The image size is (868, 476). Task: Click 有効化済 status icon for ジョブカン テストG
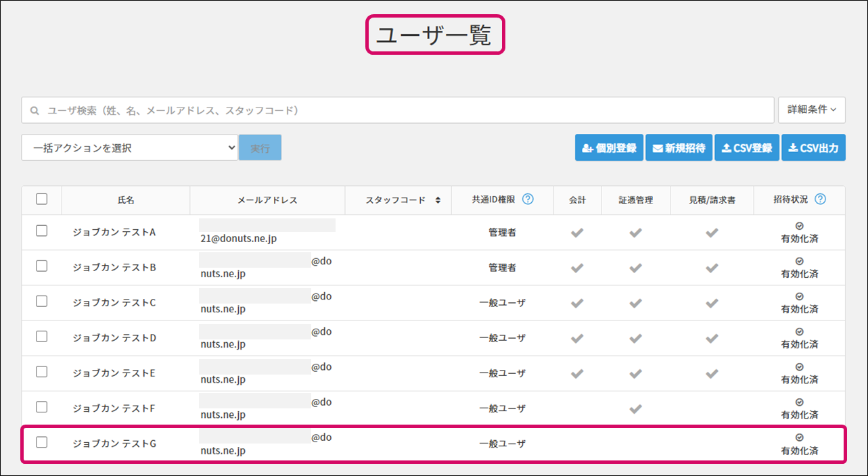pos(799,437)
